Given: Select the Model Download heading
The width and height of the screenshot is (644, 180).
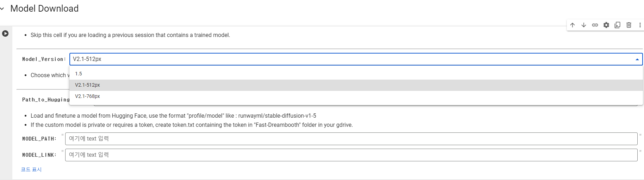Looking at the screenshot, I should (44, 8).
